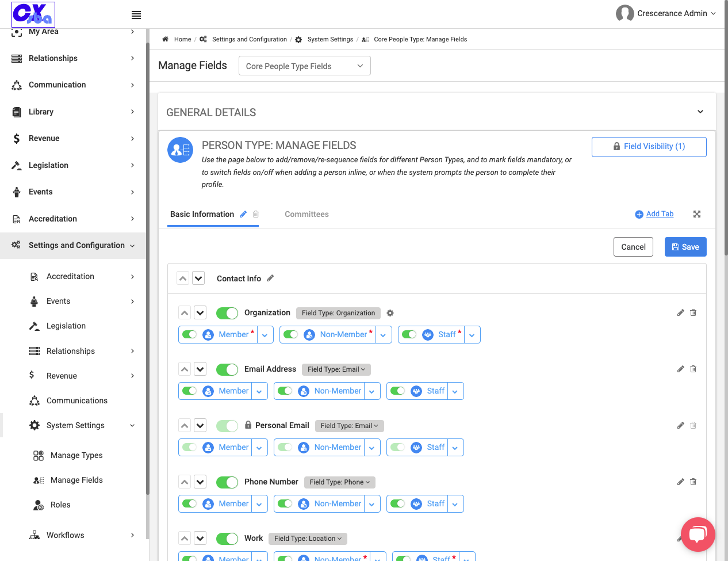Delete the Email Address field
Image resolution: width=728 pixels, height=561 pixels.
(x=693, y=369)
